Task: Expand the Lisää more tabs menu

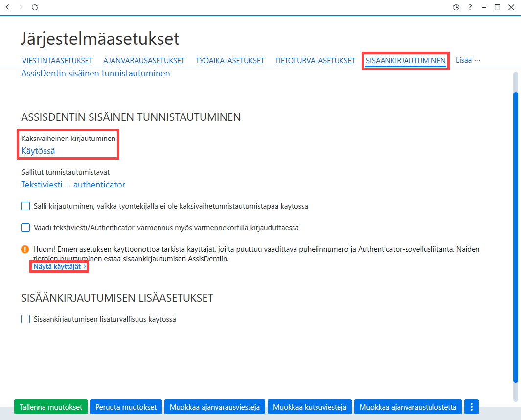Action: (468, 60)
